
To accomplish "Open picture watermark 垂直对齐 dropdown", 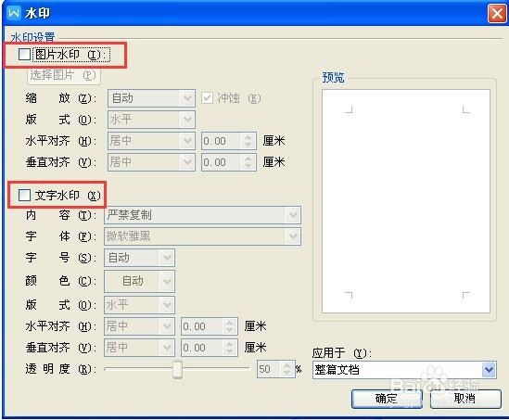I will click(151, 162).
